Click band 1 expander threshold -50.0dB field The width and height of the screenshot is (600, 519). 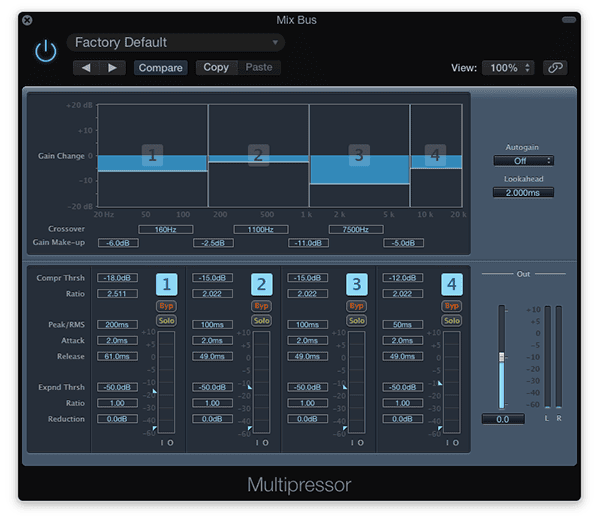tap(117, 387)
